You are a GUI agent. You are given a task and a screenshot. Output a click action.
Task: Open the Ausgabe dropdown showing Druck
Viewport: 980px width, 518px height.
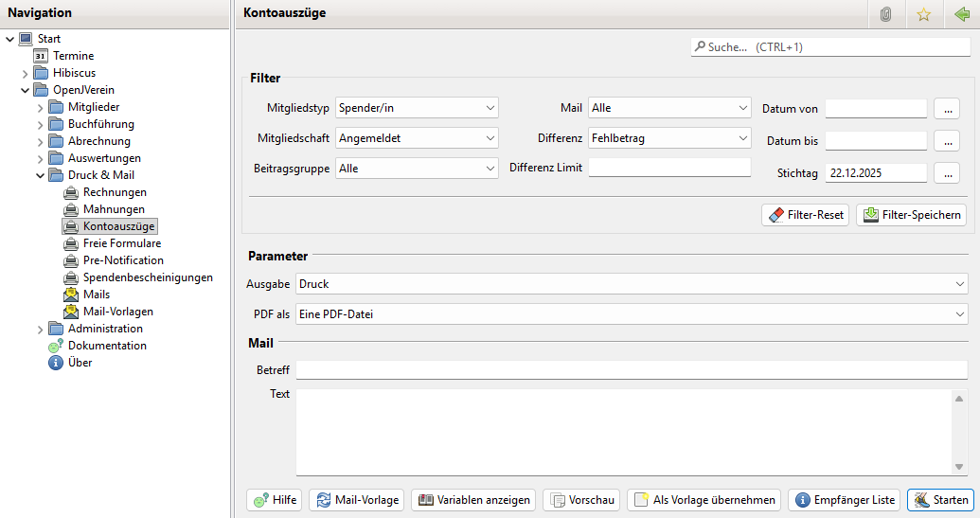click(x=631, y=283)
